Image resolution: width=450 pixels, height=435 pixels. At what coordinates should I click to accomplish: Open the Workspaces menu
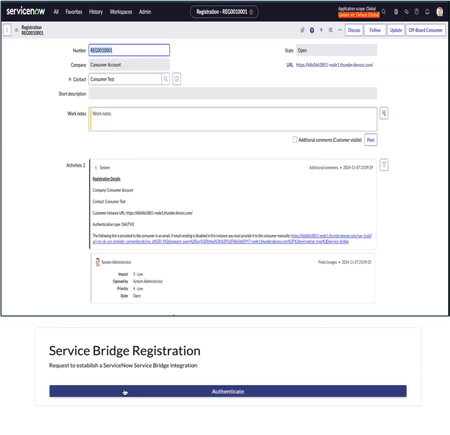tap(121, 12)
